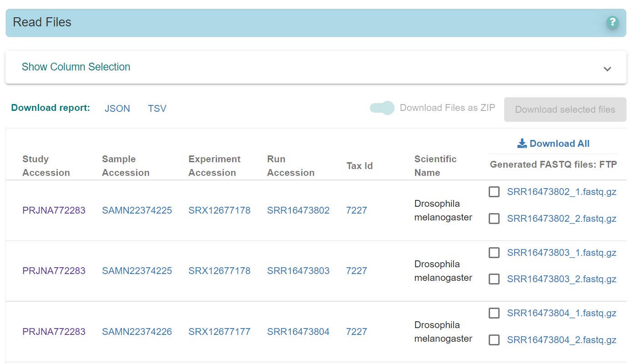
Task: Open sample SAMN22374225 in SRR16473802 row
Action: [137, 210]
